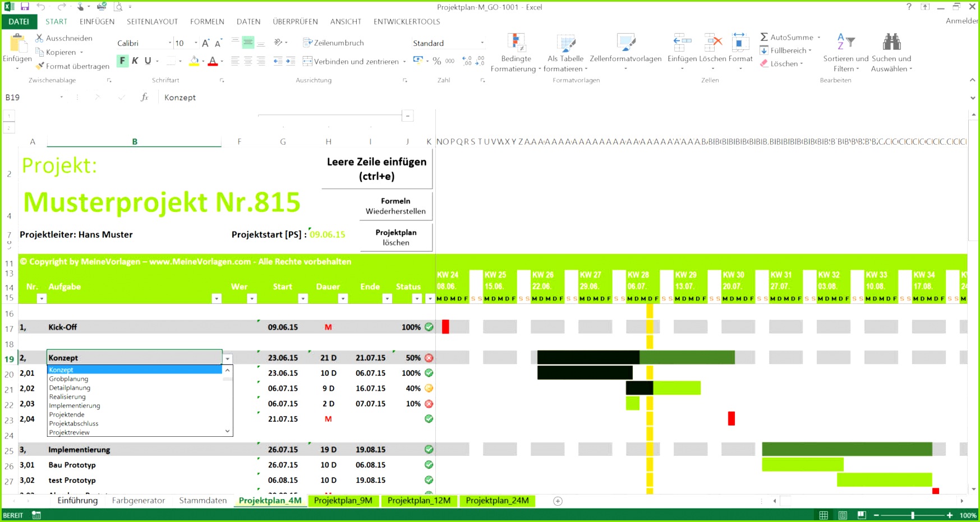
Task: Open the Calibri font name dropdown
Action: pos(170,42)
